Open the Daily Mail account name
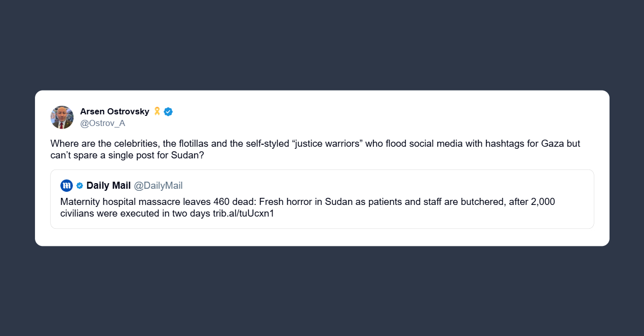The height and width of the screenshot is (336, 644). [108, 186]
